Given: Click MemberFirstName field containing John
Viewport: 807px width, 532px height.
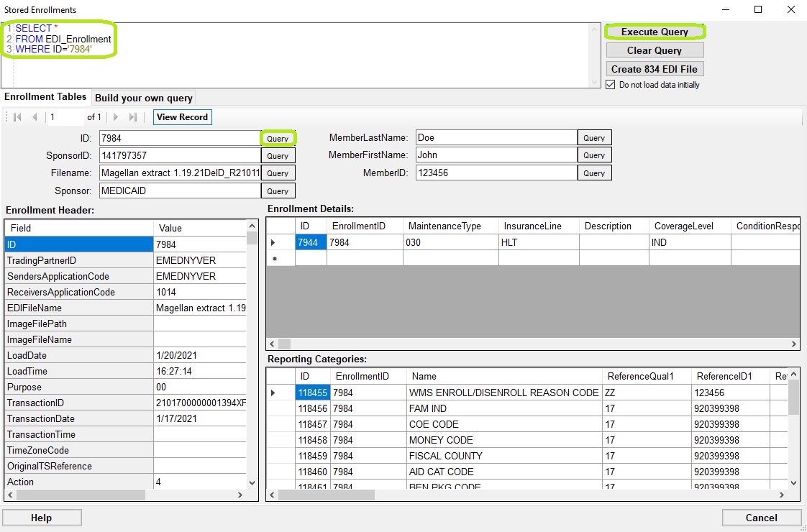Looking at the screenshot, I should pyautogui.click(x=497, y=155).
